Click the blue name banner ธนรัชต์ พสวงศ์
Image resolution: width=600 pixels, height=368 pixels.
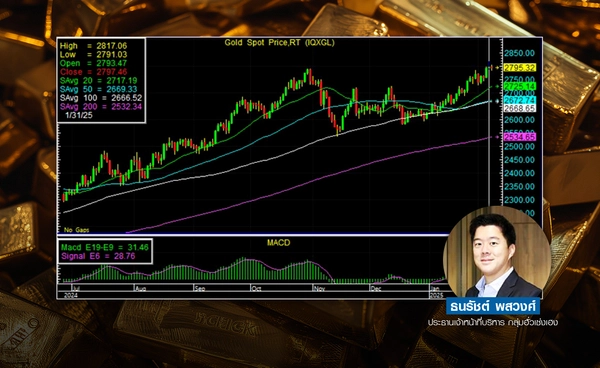[x=493, y=307]
